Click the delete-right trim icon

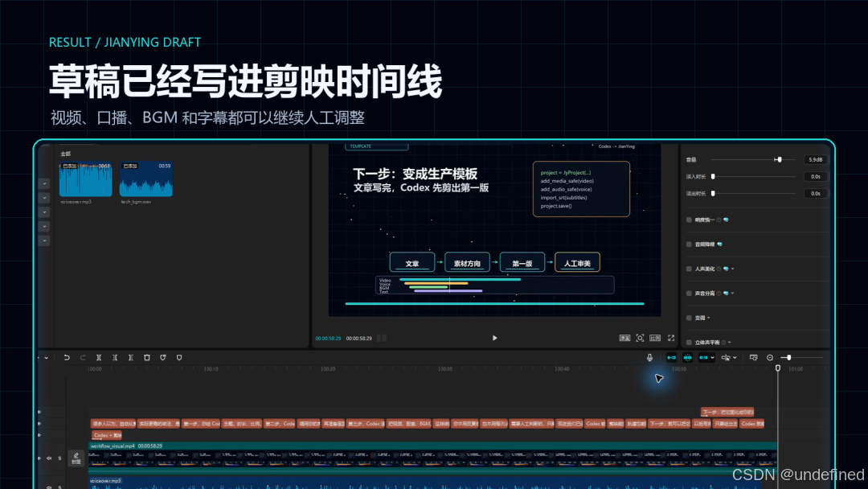tap(131, 358)
